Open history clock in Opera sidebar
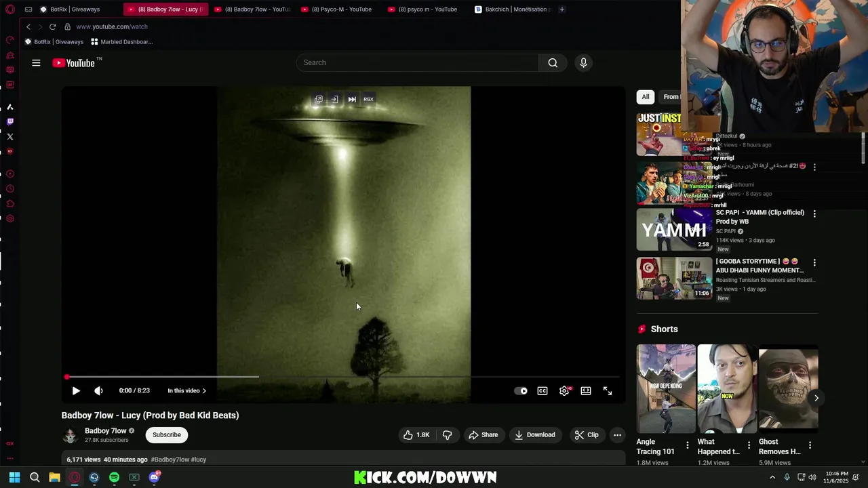The width and height of the screenshot is (868, 488). [x=10, y=189]
